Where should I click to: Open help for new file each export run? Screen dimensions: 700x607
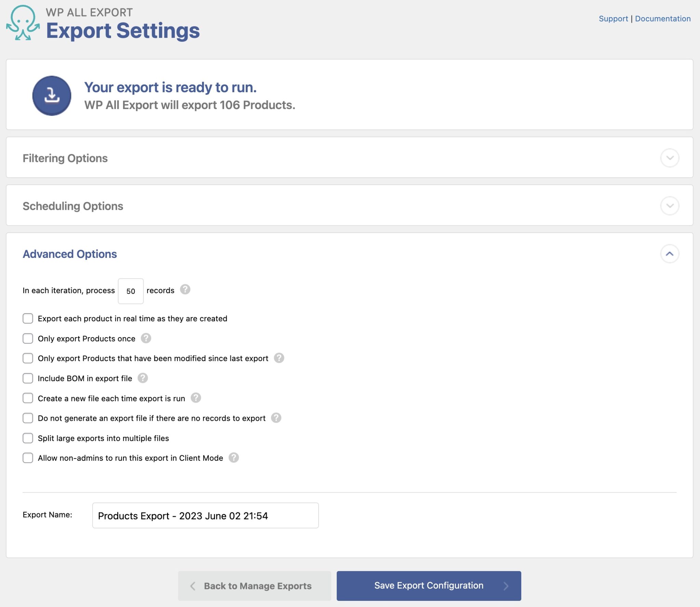coord(195,398)
